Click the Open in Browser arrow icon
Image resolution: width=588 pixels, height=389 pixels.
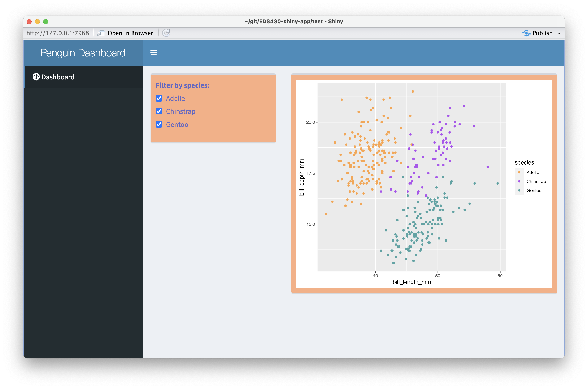(x=101, y=33)
